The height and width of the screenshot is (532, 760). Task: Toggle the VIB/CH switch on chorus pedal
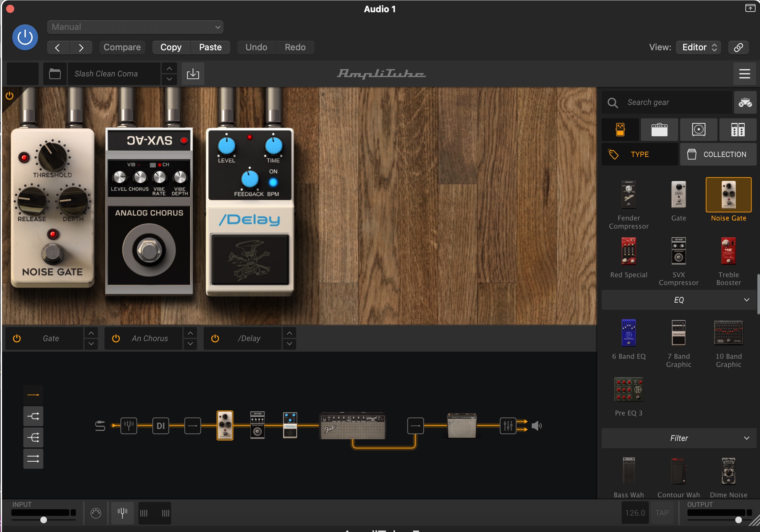(x=153, y=165)
